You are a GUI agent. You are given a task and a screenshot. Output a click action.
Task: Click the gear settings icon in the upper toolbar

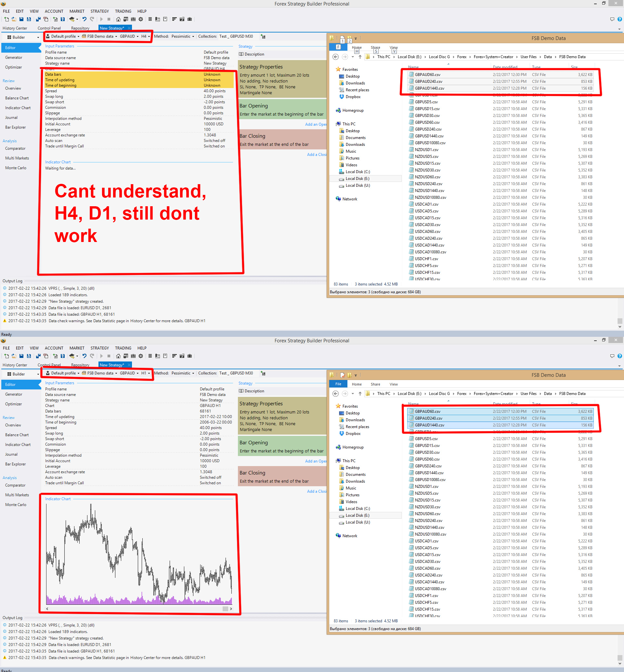(141, 19)
